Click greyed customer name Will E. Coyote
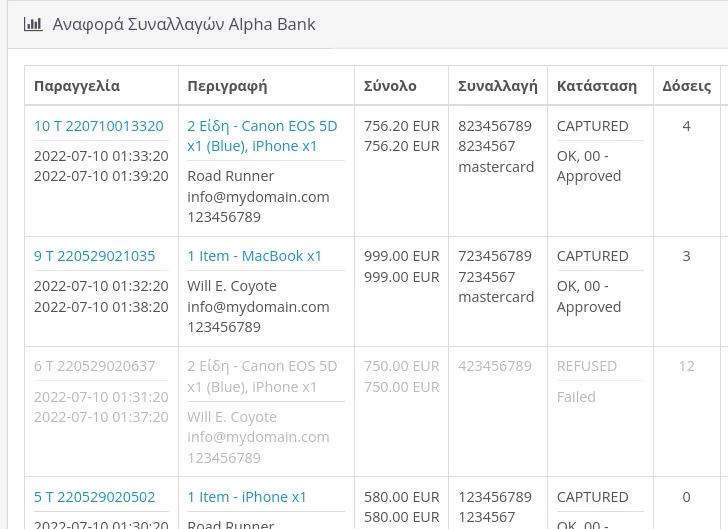 (232, 417)
